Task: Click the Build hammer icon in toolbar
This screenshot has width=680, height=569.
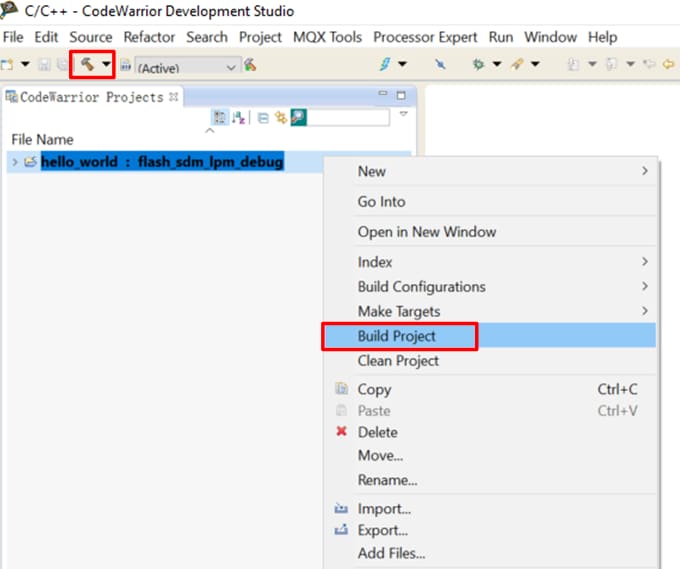Action: (x=88, y=64)
